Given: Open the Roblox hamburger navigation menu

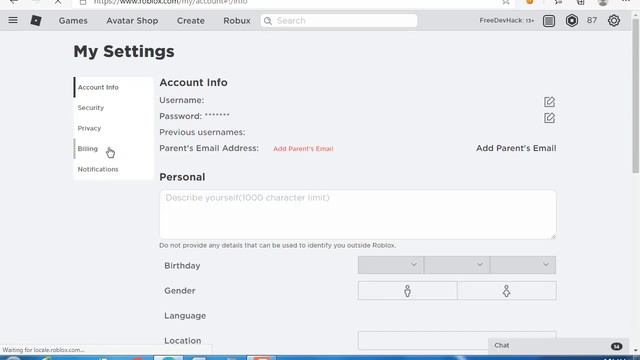Looking at the screenshot, I should pyautogui.click(x=13, y=20).
